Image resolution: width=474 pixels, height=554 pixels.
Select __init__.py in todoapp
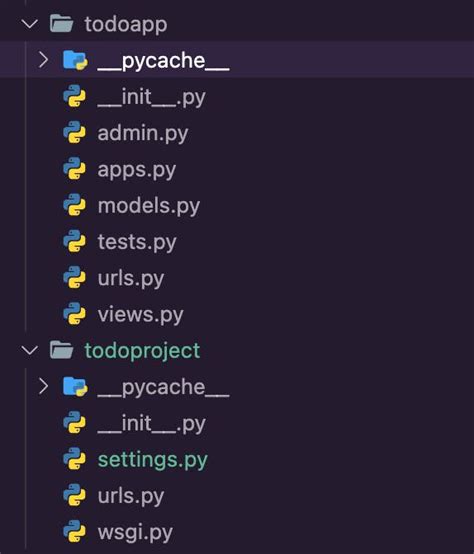pyautogui.click(x=152, y=98)
